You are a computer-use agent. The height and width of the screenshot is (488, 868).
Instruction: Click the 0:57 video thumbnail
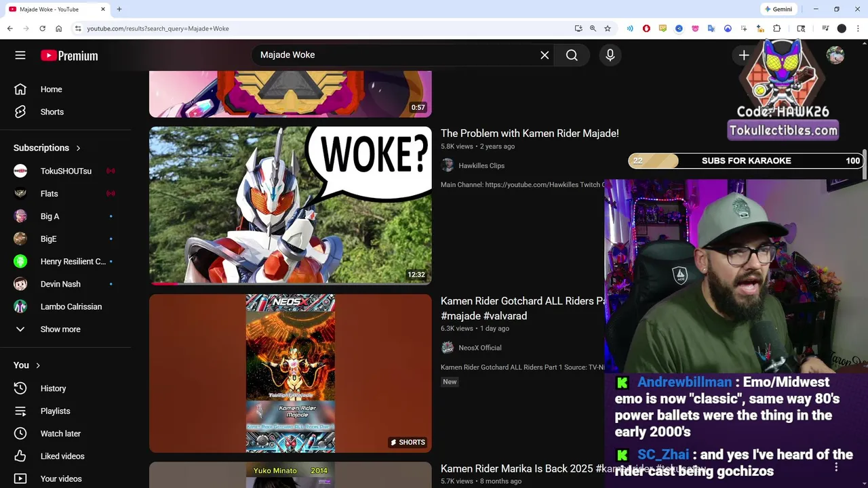click(290, 94)
